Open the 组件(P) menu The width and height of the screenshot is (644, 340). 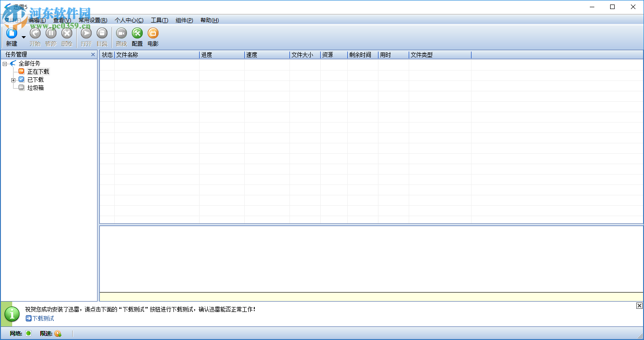point(184,20)
